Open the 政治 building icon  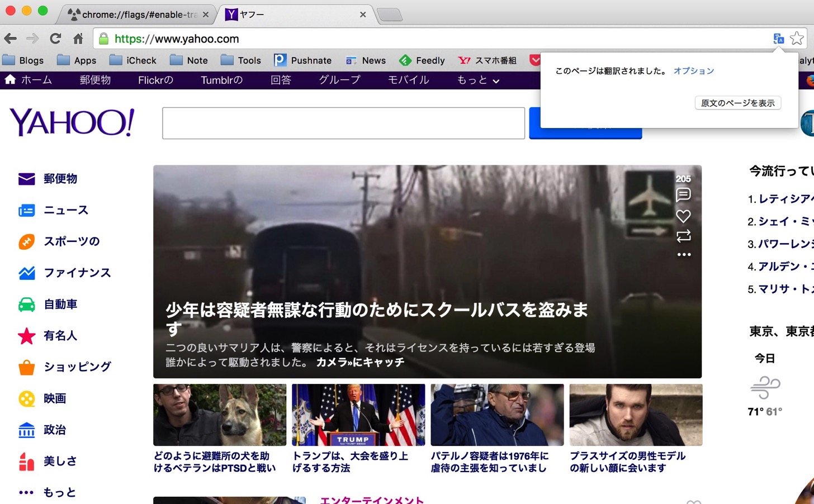point(26,430)
